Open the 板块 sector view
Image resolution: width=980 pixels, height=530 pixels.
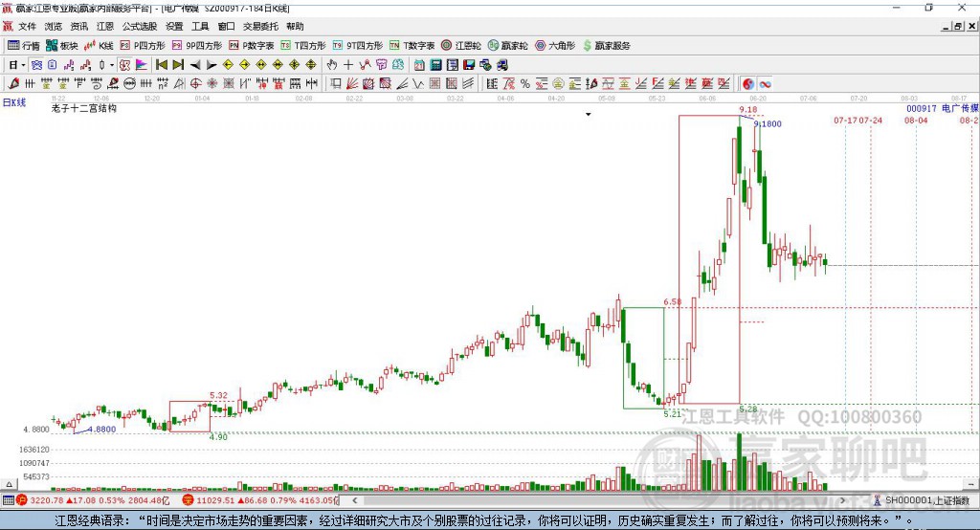coord(61,46)
